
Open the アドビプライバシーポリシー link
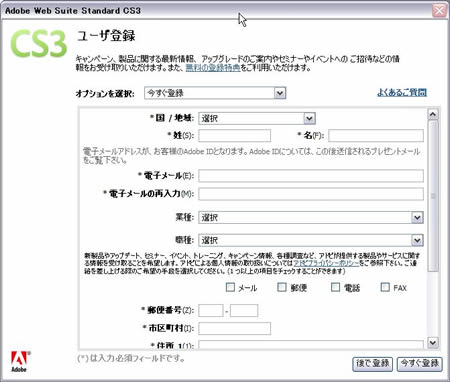click(326, 263)
